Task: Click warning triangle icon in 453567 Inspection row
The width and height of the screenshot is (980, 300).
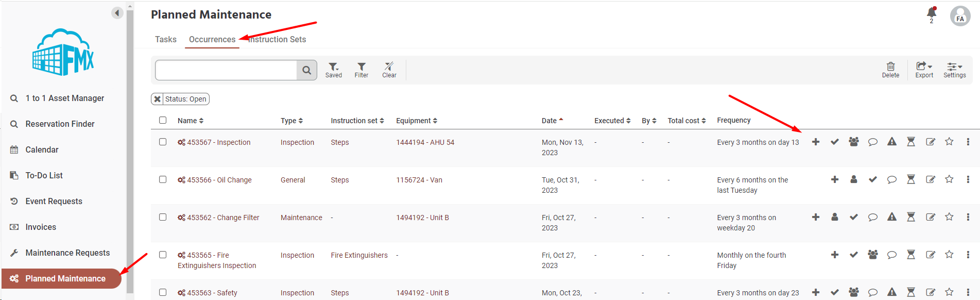Action: [892, 142]
